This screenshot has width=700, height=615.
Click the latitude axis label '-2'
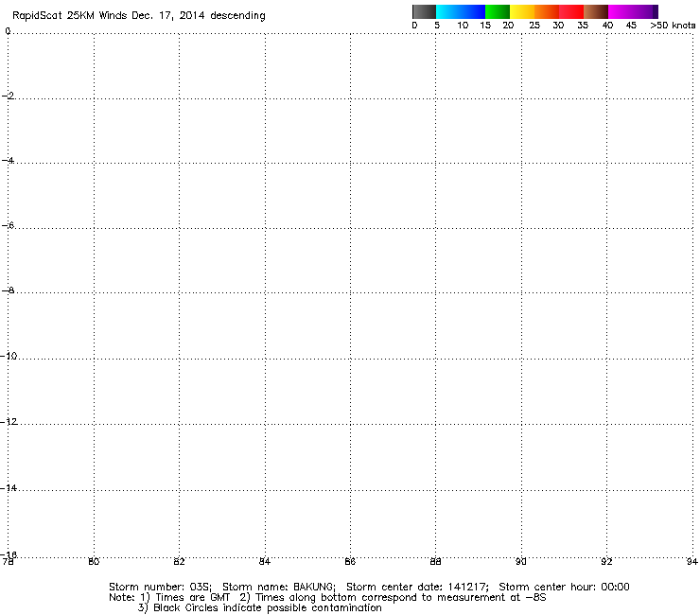(x=8, y=96)
